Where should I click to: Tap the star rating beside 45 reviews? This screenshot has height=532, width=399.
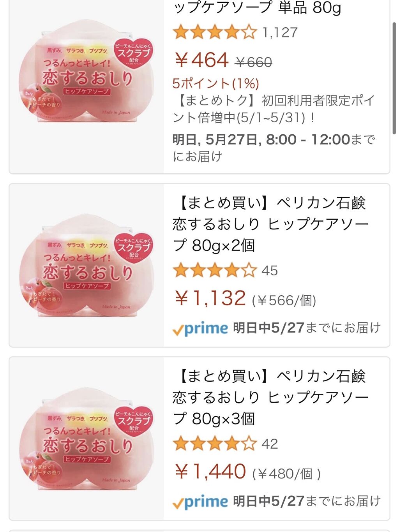point(215,270)
